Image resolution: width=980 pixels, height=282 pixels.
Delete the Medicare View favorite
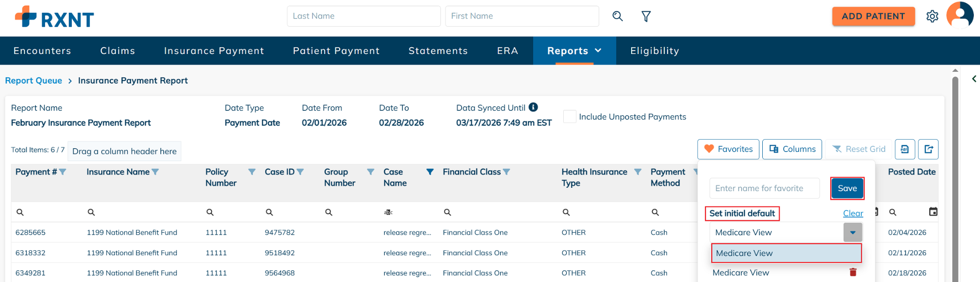tap(853, 272)
